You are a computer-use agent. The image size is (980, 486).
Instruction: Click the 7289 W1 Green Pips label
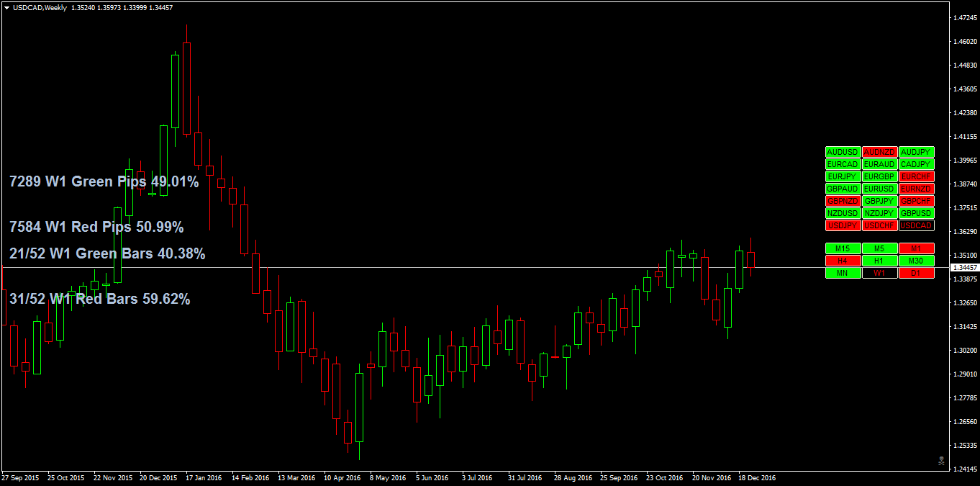coord(104,182)
